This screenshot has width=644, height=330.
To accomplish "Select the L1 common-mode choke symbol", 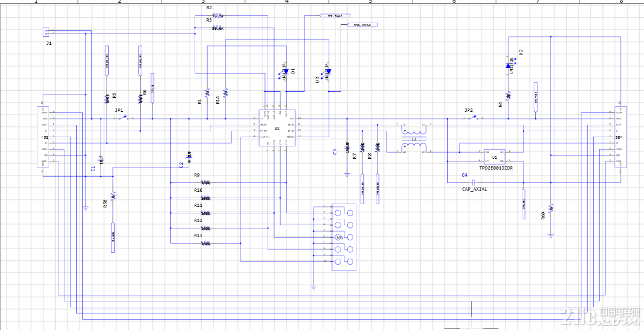I will [x=414, y=139].
